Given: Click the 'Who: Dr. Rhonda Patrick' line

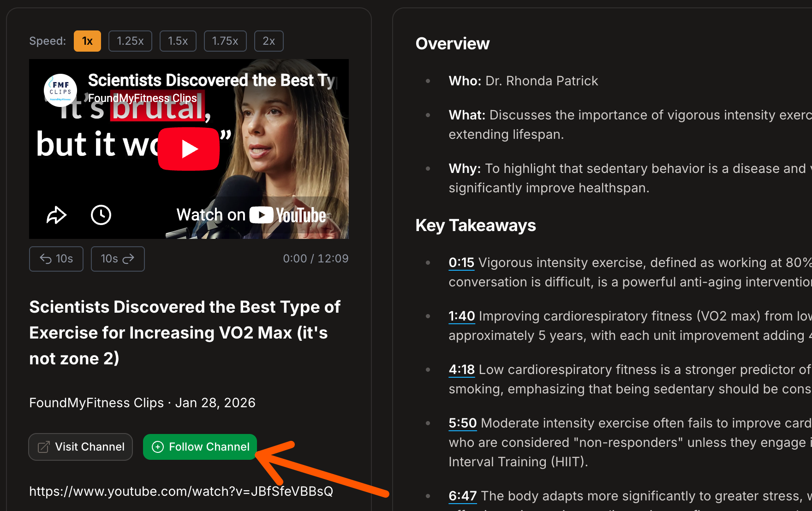Looking at the screenshot, I should point(523,81).
